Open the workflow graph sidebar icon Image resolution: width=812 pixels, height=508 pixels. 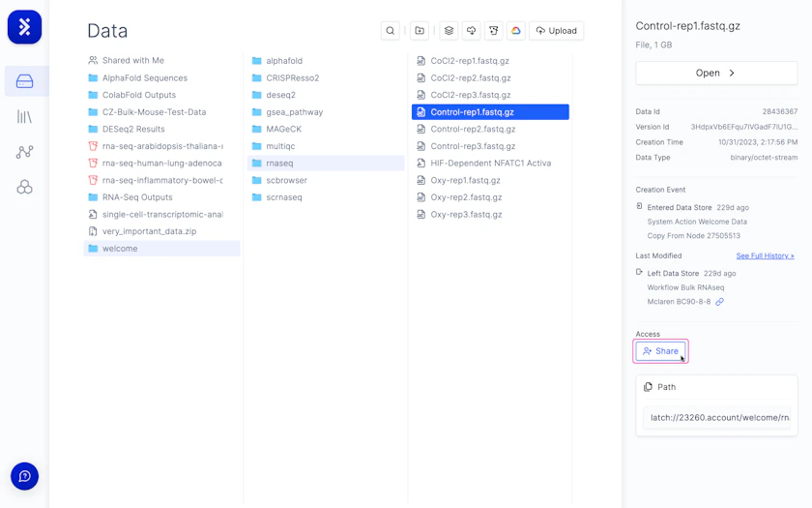(x=24, y=152)
